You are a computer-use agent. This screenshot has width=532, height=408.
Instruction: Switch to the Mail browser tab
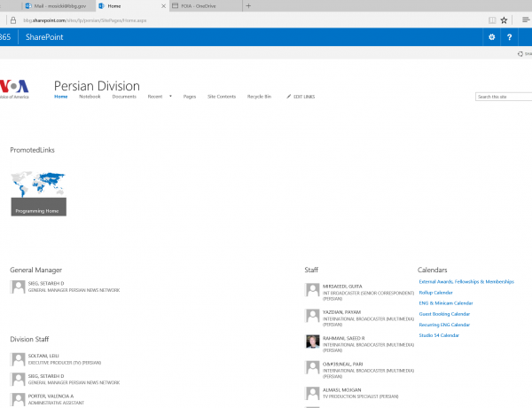(x=59, y=6)
